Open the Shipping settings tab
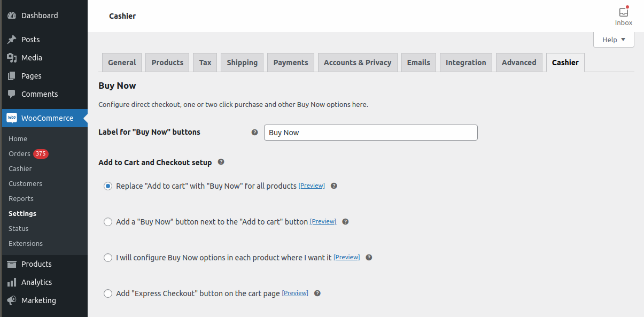Viewport: 644px width, 317px height. [242, 63]
